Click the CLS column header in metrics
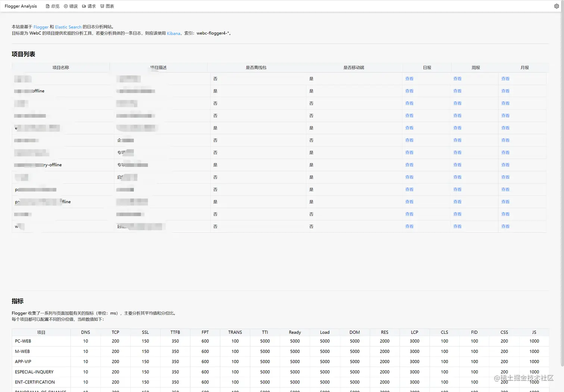Viewport: 564px width, 392px height. [444, 332]
